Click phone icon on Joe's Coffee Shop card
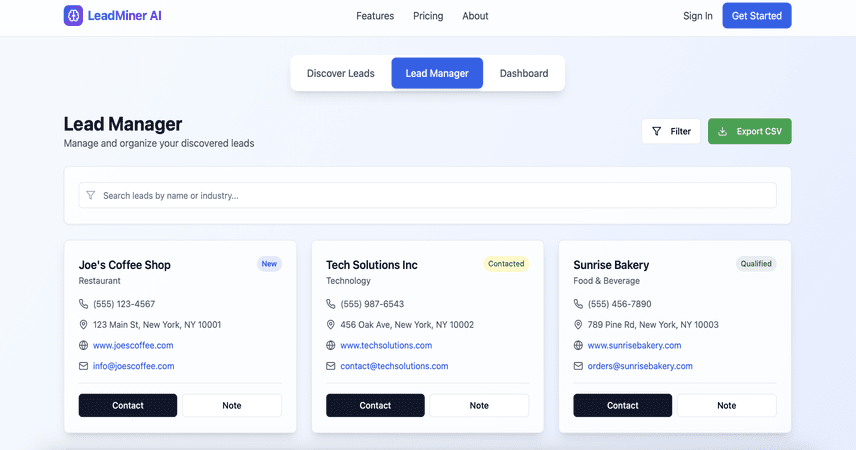This screenshot has height=450, width=856. [x=84, y=304]
